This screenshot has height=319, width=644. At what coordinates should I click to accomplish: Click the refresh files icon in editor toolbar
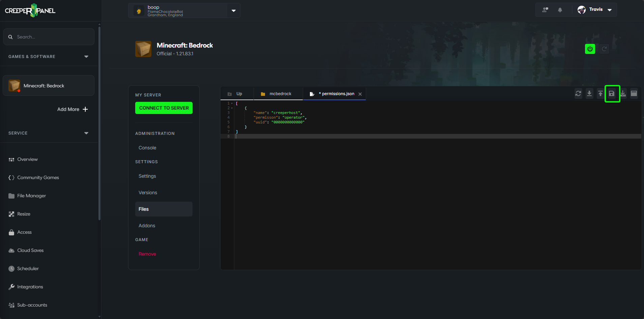[578, 93]
